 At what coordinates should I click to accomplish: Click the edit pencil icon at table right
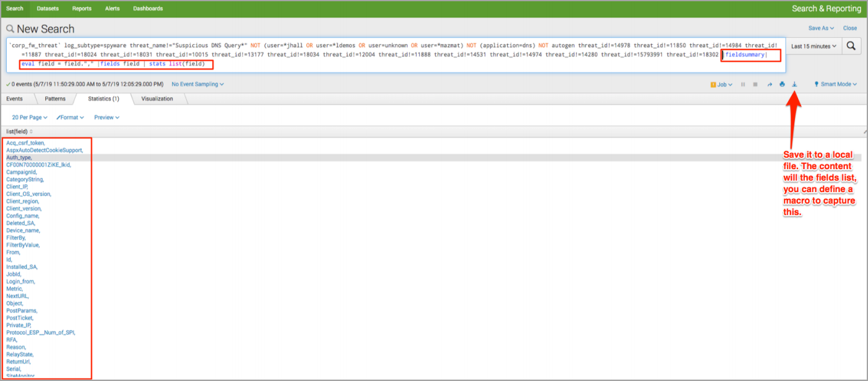(864, 132)
